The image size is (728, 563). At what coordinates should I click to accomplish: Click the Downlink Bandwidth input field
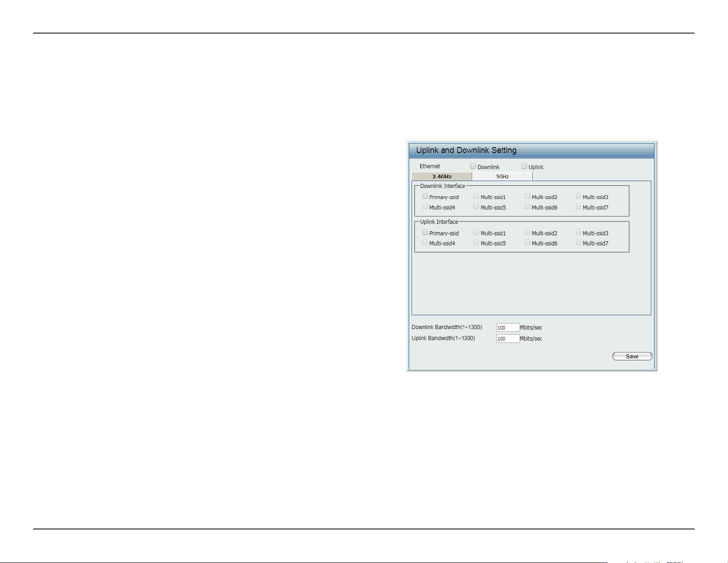(x=508, y=328)
